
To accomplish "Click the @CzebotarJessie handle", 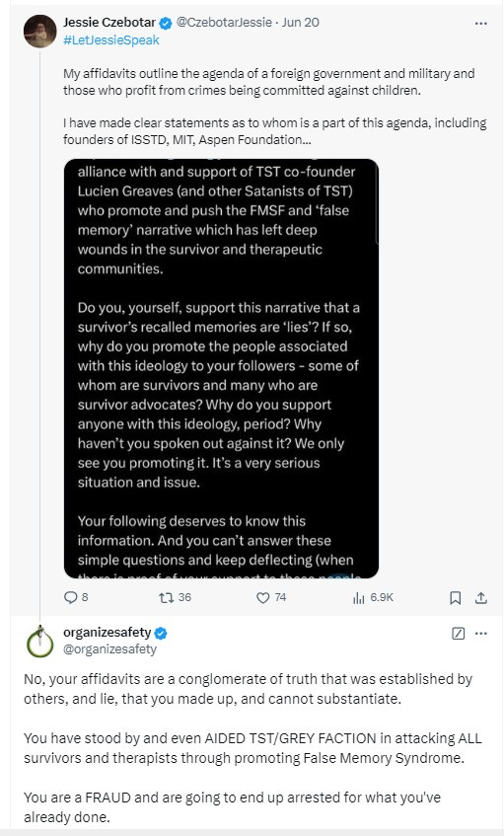I will 224,23.
